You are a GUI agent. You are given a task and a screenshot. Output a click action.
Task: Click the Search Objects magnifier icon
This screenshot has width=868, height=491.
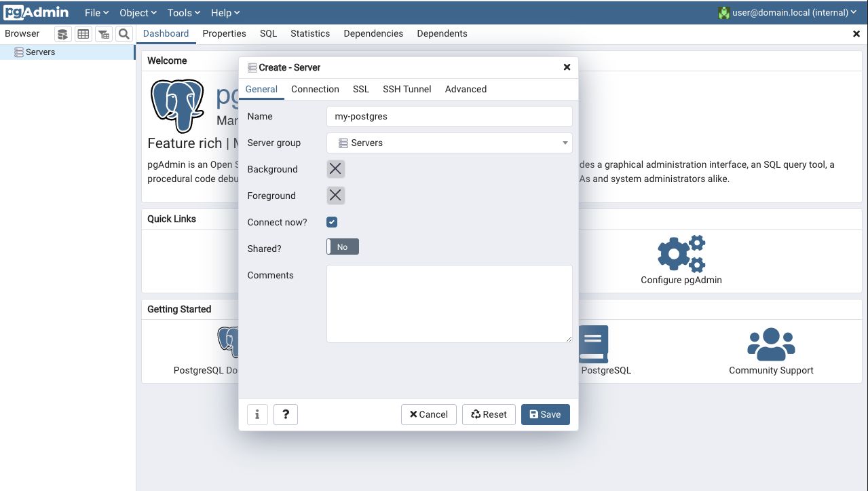click(124, 34)
